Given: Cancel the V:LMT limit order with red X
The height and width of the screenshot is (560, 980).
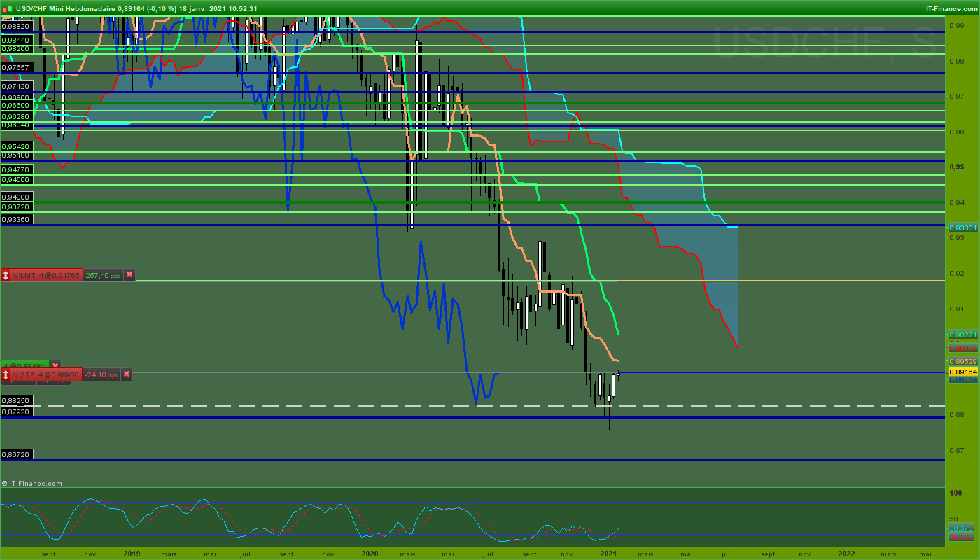Looking at the screenshot, I should pyautogui.click(x=129, y=276).
